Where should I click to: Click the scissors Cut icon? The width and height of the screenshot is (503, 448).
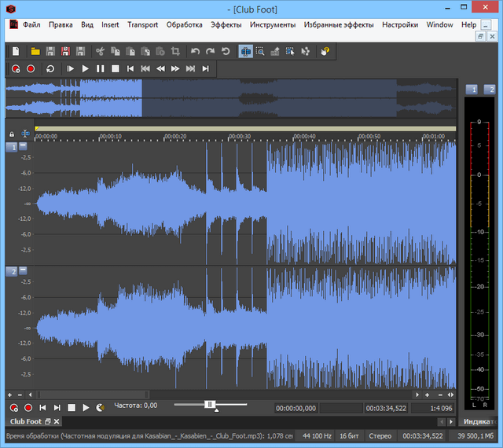pyautogui.click(x=100, y=51)
